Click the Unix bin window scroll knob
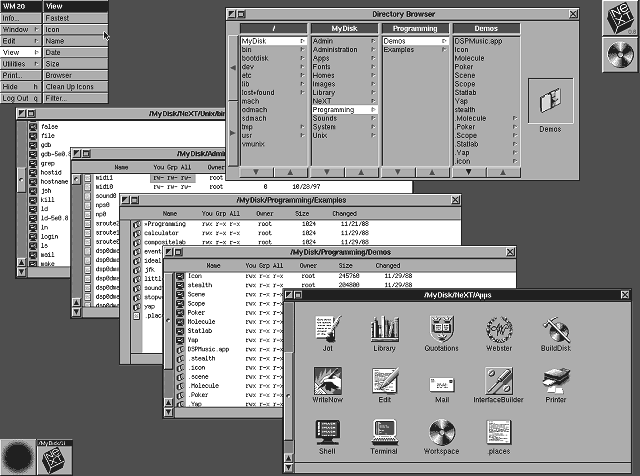Image resolution: width=640 pixels, height=476 pixels. pos(21,179)
